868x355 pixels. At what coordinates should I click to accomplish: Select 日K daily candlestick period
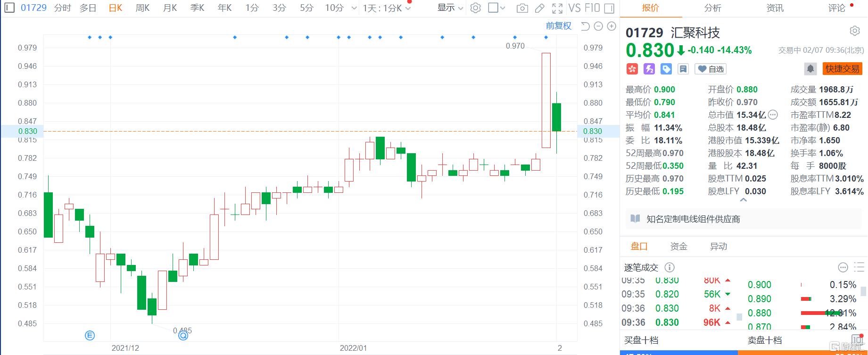pos(115,8)
